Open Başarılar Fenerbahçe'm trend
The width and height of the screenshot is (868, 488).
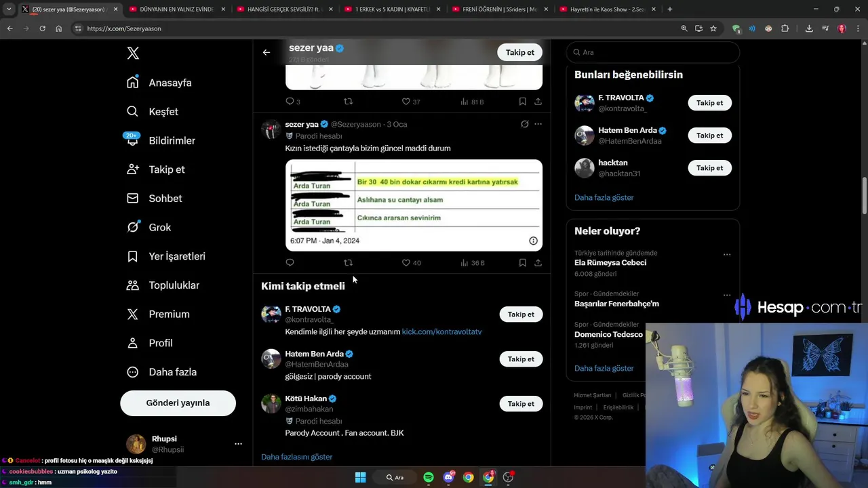[616, 304]
